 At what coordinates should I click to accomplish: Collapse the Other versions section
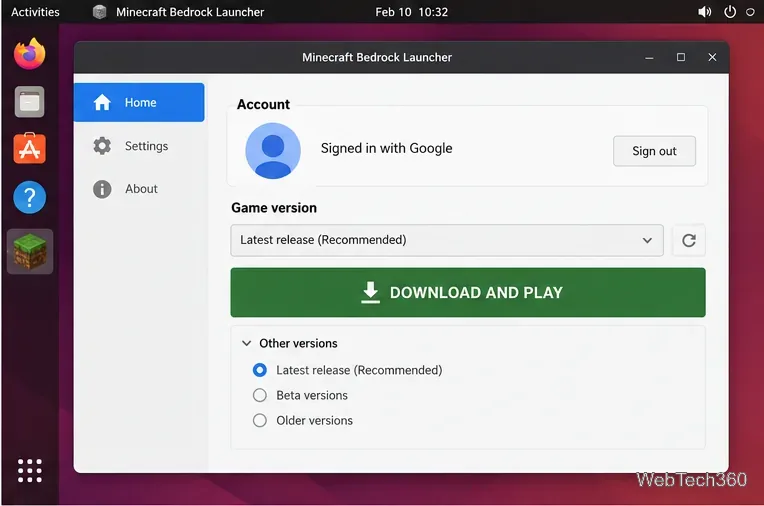(x=247, y=343)
